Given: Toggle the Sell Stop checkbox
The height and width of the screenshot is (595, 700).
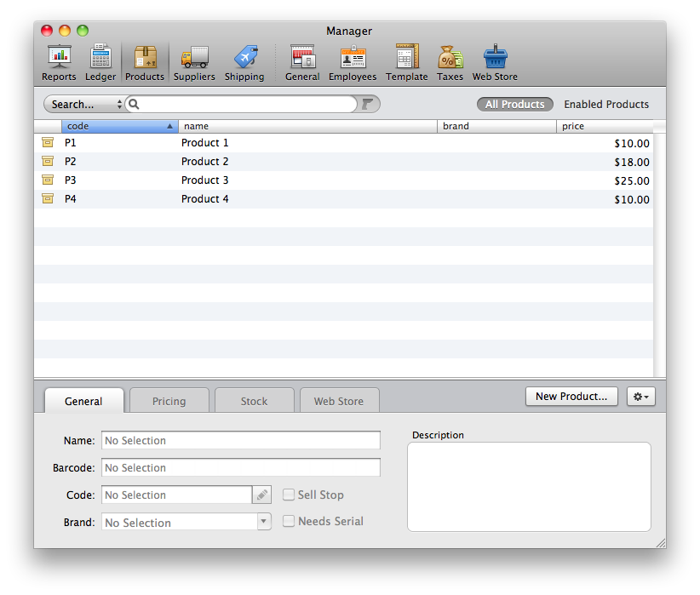Looking at the screenshot, I should coord(289,495).
